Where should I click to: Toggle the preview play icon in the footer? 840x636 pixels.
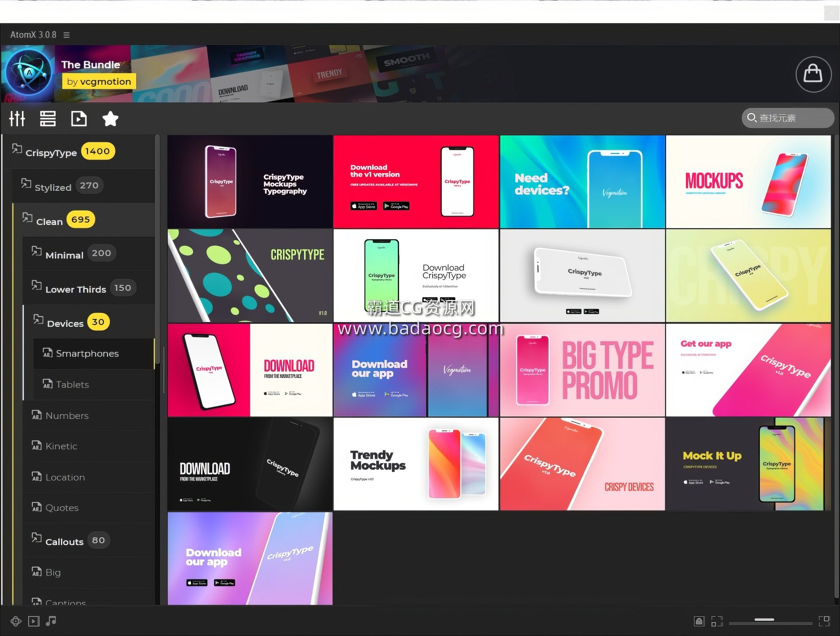coord(34,621)
